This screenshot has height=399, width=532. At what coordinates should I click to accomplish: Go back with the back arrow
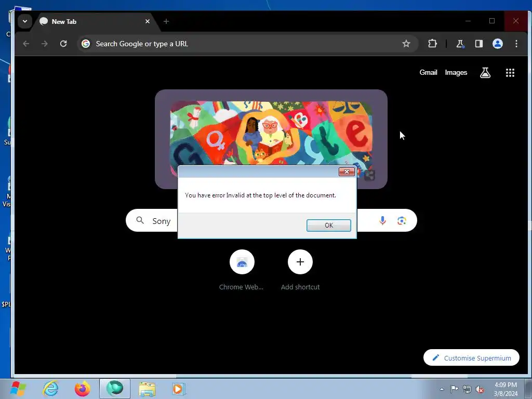(26, 44)
